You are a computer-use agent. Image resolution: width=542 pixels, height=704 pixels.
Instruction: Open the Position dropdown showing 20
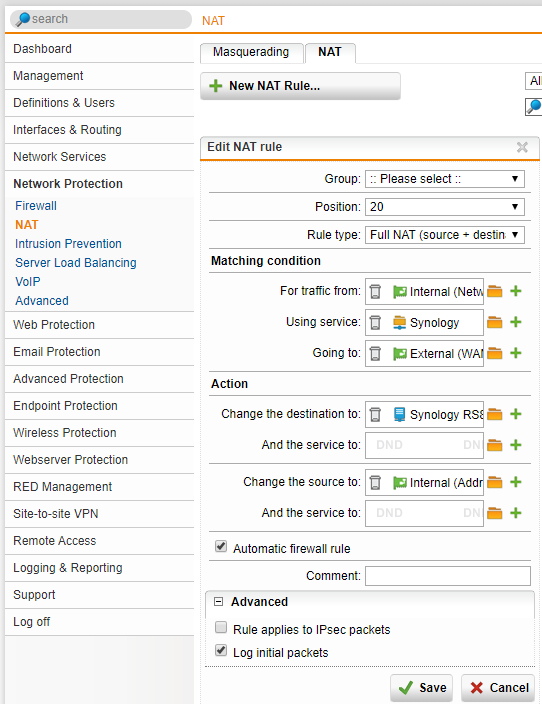click(x=445, y=207)
